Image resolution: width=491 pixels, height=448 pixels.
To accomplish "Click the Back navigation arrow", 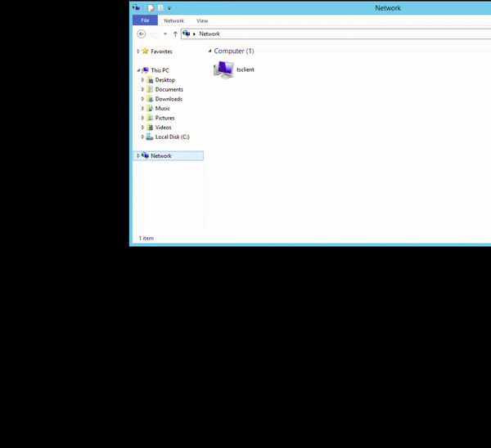I will (x=142, y=34).
